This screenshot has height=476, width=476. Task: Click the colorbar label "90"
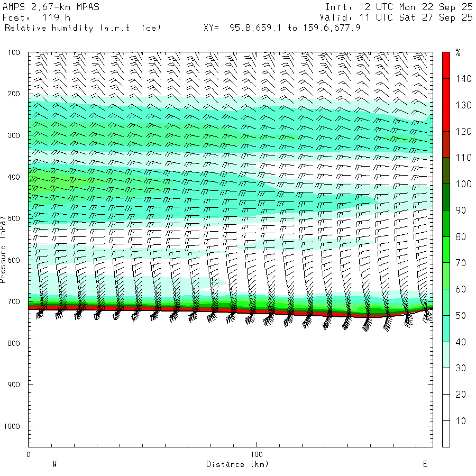pos(461,210)
